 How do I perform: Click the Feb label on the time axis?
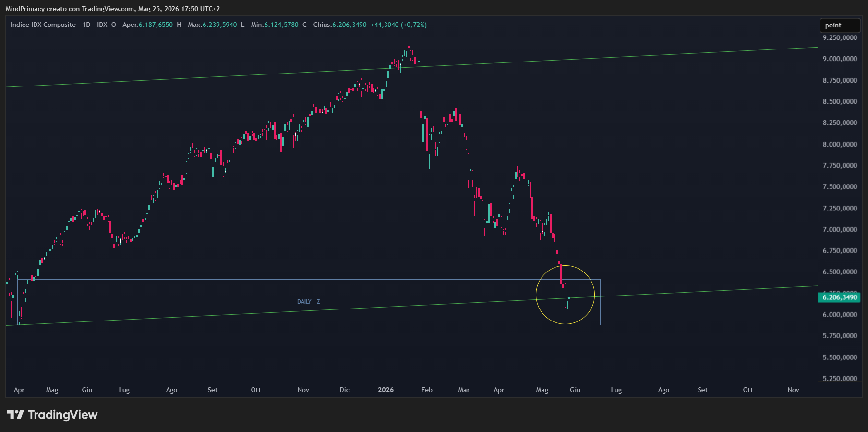point(427,390)
